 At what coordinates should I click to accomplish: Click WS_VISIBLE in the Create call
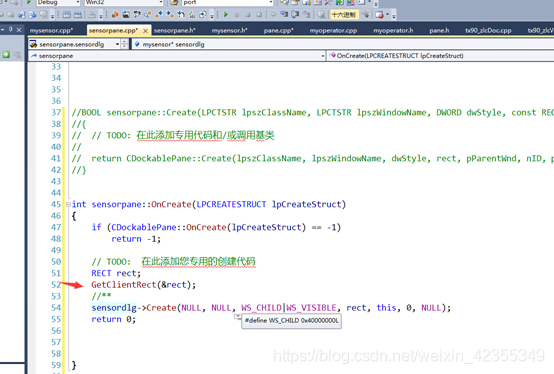(311, 308)
